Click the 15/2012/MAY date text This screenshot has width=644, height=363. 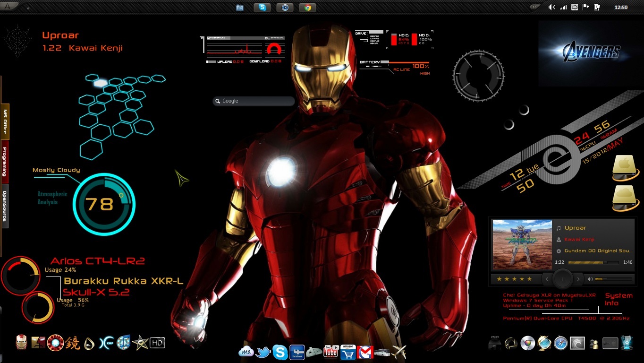point(603,151)
